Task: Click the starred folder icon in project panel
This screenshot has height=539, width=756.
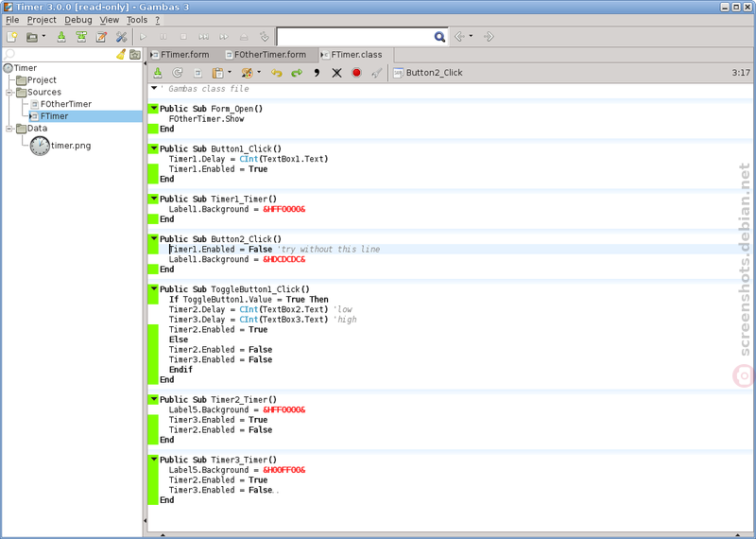Action: (135, 55)
